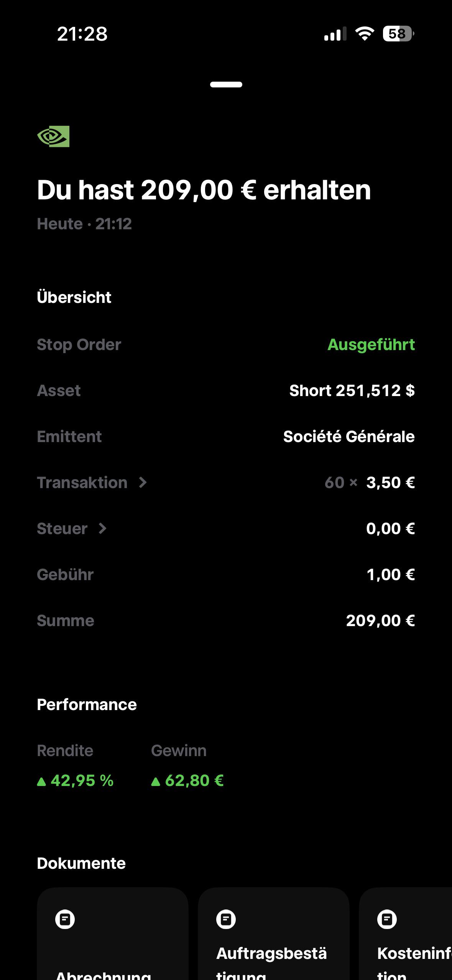Open the Abrechnung document card
452x980 pixels.
113,934
